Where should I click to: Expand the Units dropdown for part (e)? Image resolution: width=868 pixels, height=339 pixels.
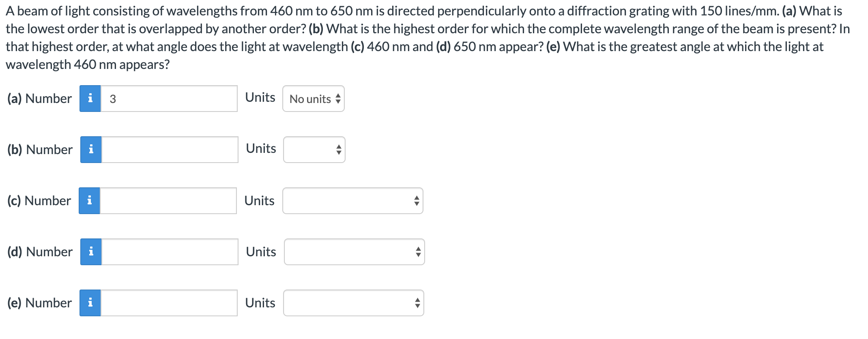(353, 303)
